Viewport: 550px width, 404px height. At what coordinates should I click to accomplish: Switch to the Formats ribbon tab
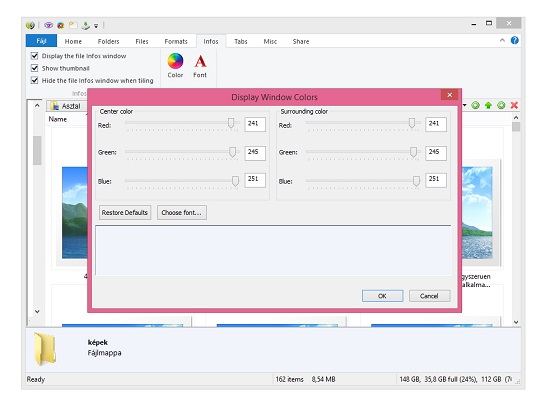(176, 41)
